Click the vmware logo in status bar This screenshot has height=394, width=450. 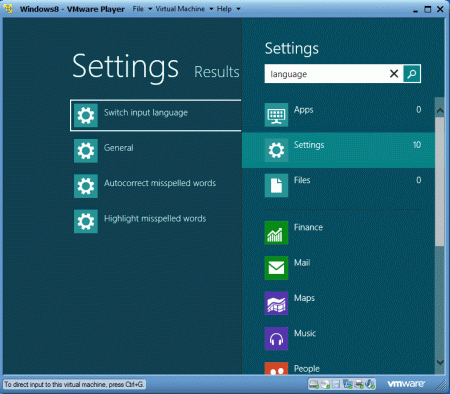pos(406,384)
